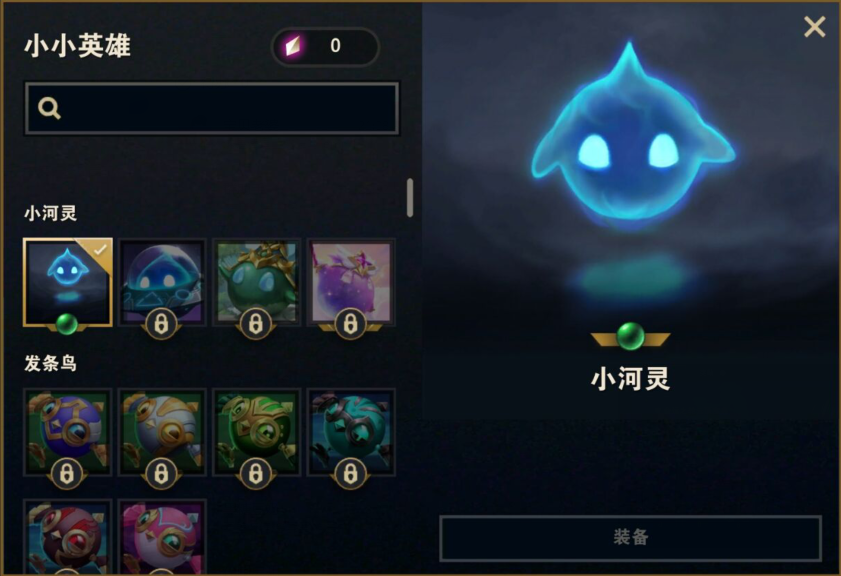Click lock icon on green-striped 发条鸟
Screen dimensions: 841x576
(256, 474)
